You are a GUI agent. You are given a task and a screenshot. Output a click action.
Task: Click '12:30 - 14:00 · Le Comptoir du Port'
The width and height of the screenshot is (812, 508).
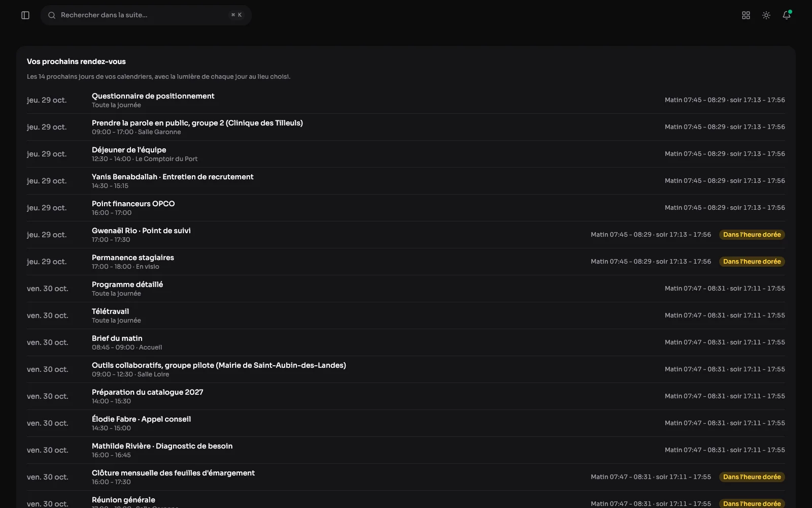[x=145, y=159]
